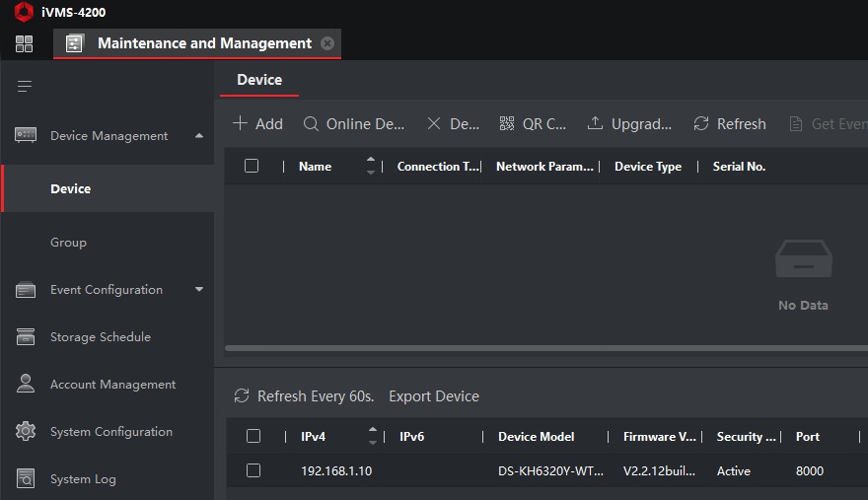Tick the select-all checkbox in online device header
The height and width of the screenshot is (500, 868).
point(253,436)
